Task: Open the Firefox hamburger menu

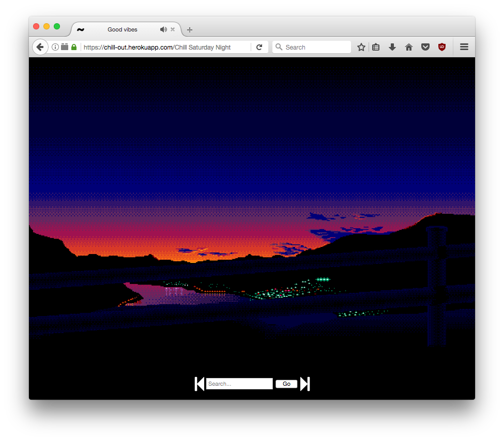Action: (x=464, y=47)
